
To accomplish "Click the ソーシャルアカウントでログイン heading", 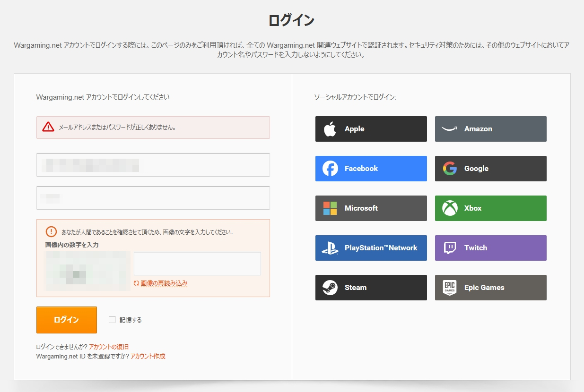I will tap(355, 97).
